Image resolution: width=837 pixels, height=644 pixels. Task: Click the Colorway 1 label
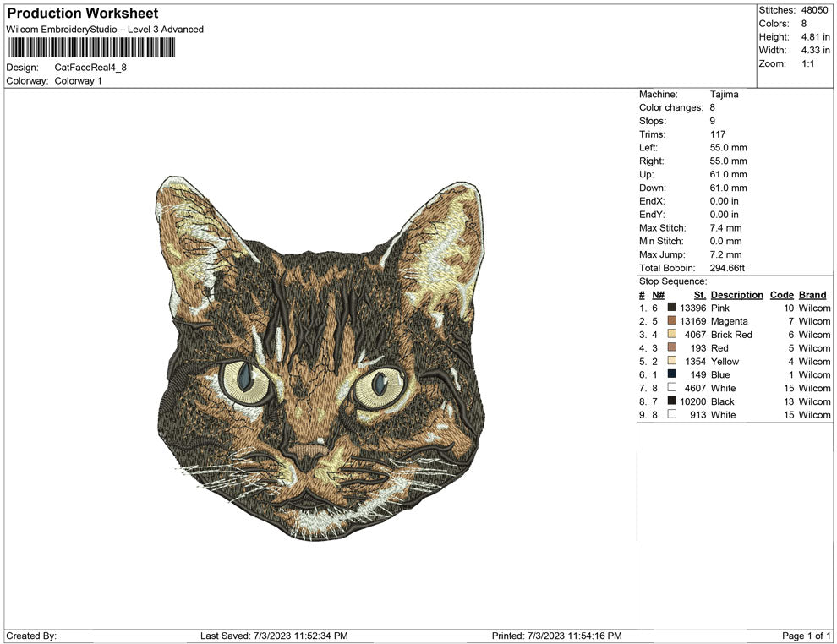(78, 81)
